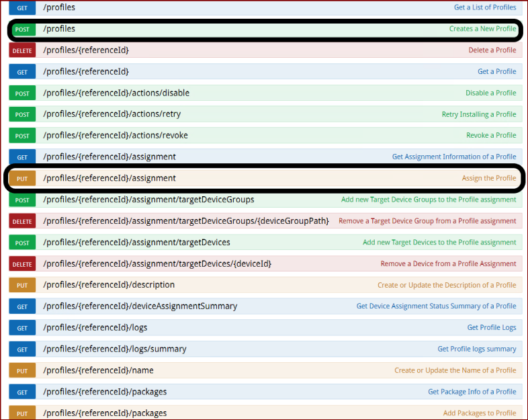Click 'Assign the Profile' description
Viewport: 528px width, 420px height.
pos(488,178)
